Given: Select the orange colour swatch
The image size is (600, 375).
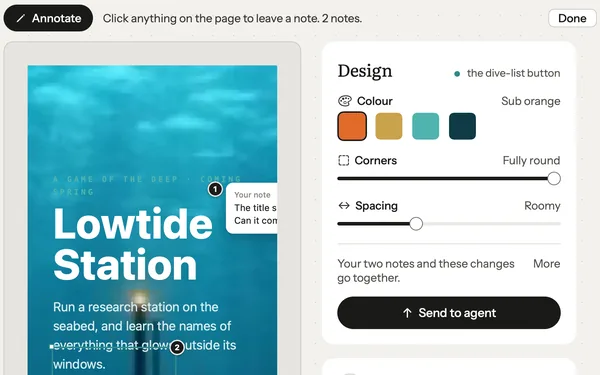Looking at the screenshot, I should (352, 126).
